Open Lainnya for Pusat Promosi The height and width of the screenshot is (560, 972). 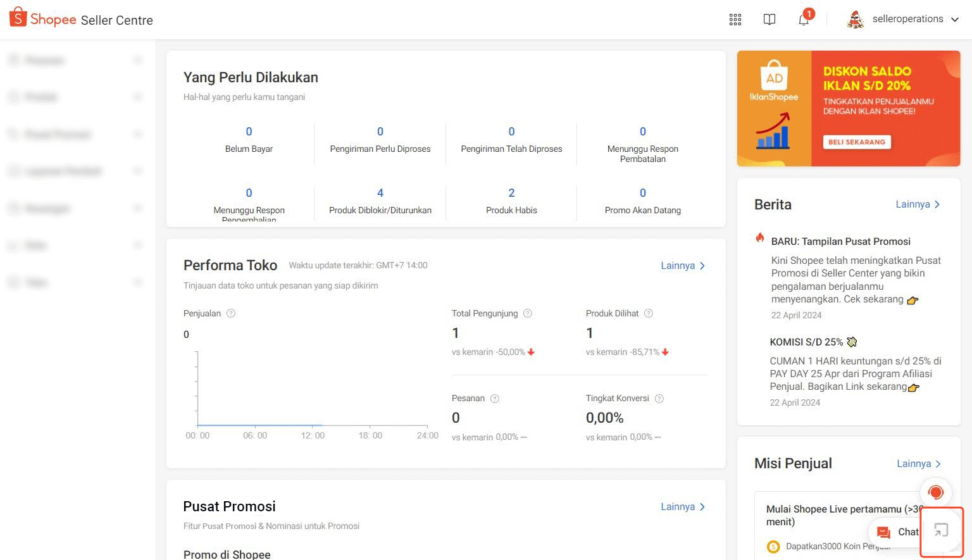[682, 507]
